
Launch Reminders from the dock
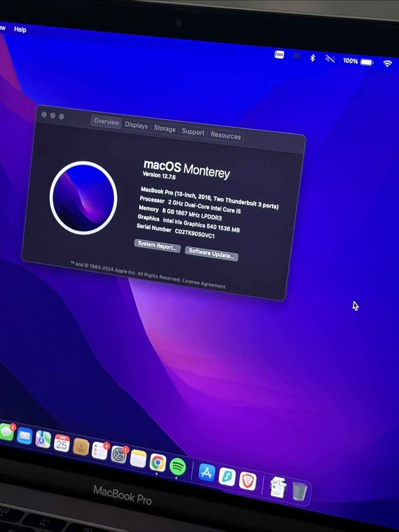pyautogui.click(x=100, y=451)
